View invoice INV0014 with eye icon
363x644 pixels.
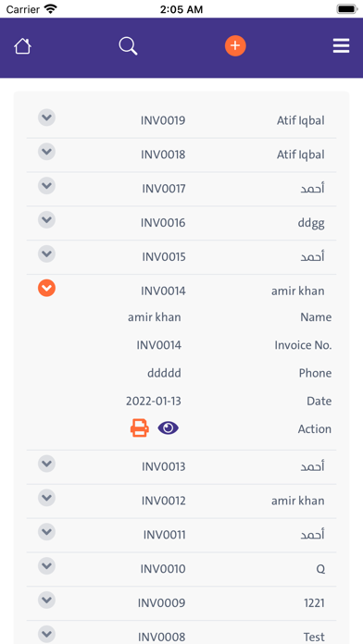click(x=169, y=428)
